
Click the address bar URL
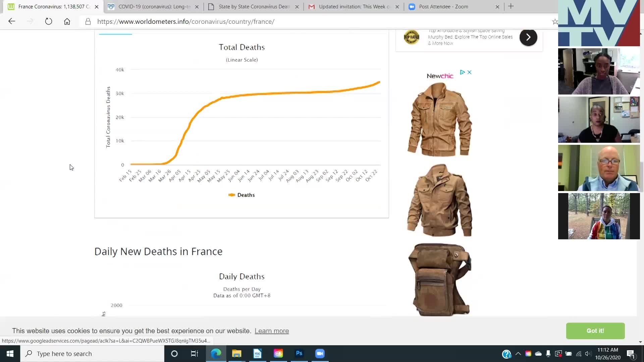point(186,21)
